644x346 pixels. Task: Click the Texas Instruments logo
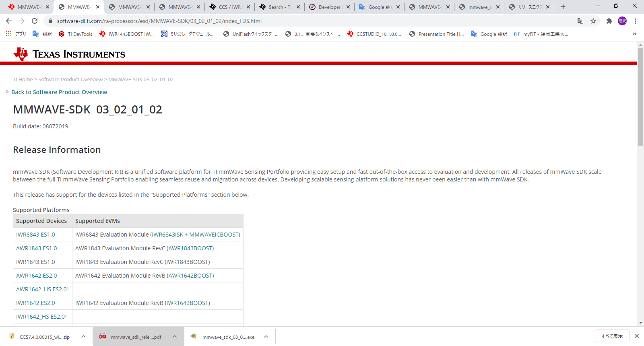point(69,54)
